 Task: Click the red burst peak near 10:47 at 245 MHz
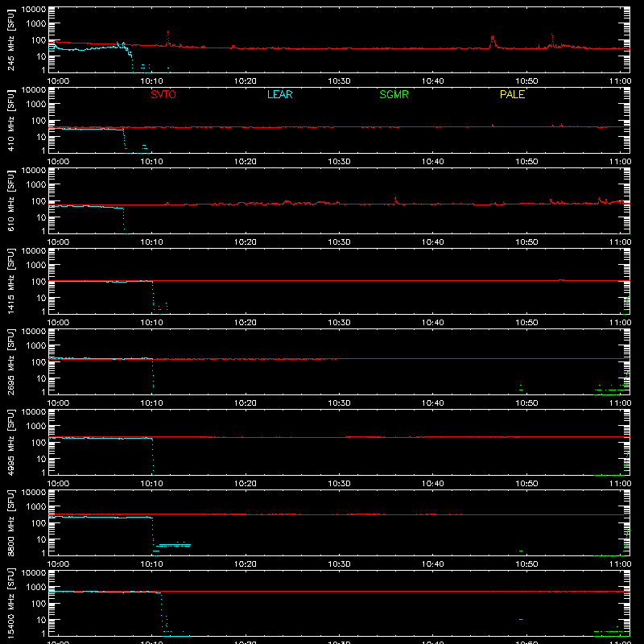(x=493, y=41)
